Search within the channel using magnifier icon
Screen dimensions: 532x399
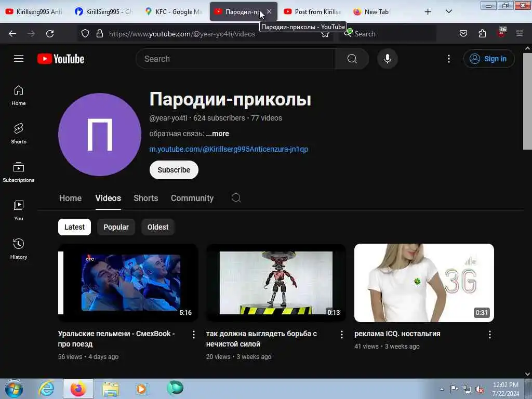pyautogui.click(x=236, y=198)
